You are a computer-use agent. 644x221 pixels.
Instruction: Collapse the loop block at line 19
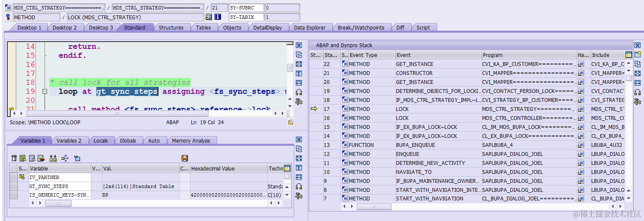[x=45, y=91]
